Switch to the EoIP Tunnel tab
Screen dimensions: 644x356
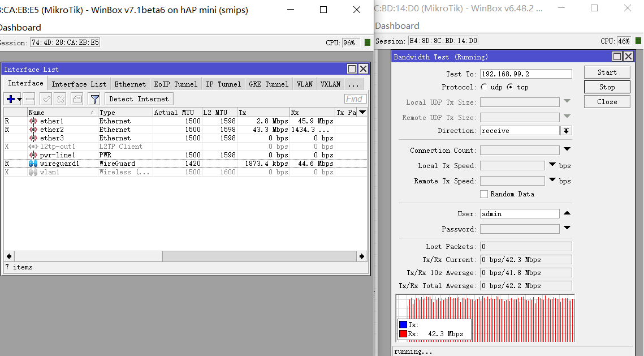(x=175, y=84)
